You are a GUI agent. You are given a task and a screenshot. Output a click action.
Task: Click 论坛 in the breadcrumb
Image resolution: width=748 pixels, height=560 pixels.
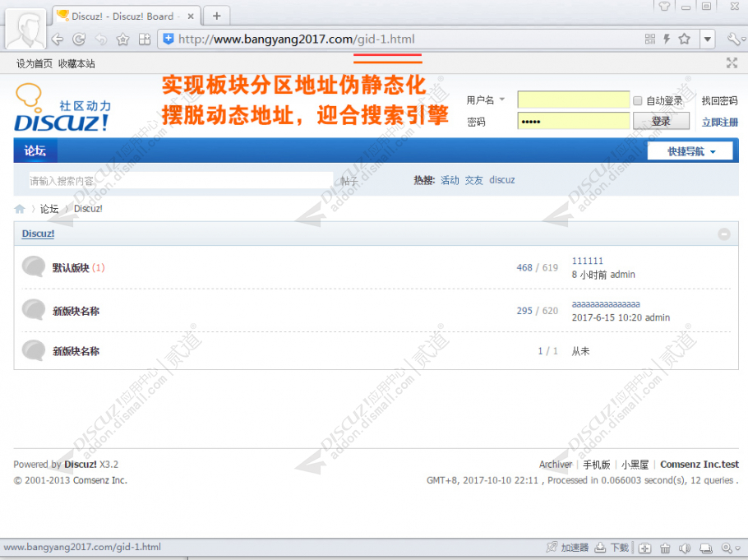click(49, 209)
